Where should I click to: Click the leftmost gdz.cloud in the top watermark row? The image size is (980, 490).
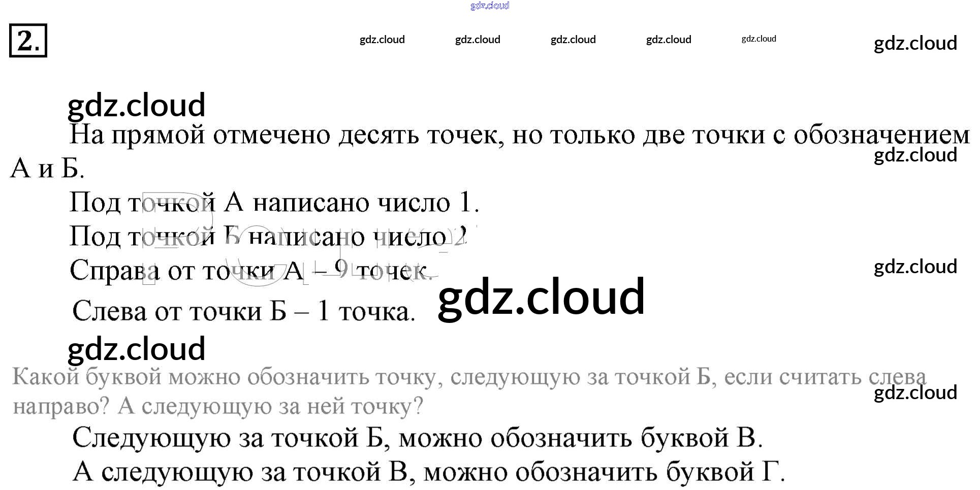pos(382,40)
